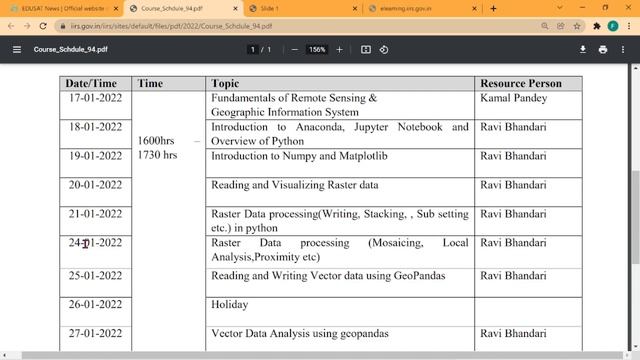Image resolution: width=640 pixels, height=360 pixels.
Task: Click the date 26-01-2022
Action: 95,304
